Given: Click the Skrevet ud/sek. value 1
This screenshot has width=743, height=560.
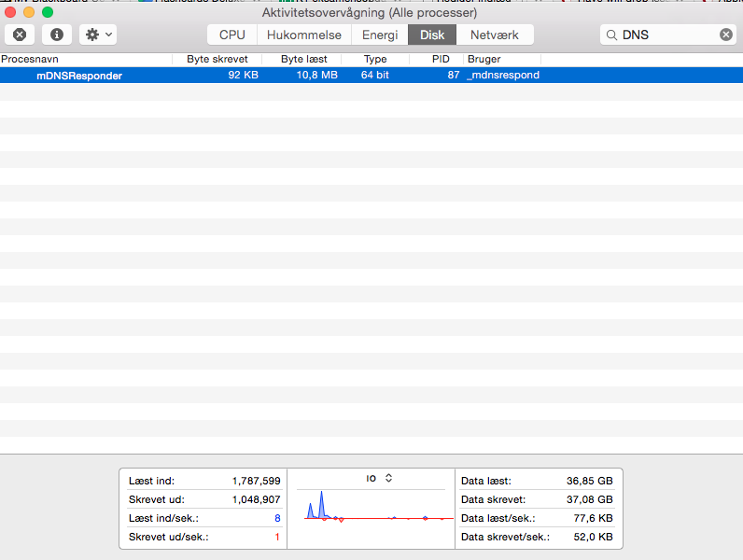Looking at the screenshot, I should (x=277, y=537).
